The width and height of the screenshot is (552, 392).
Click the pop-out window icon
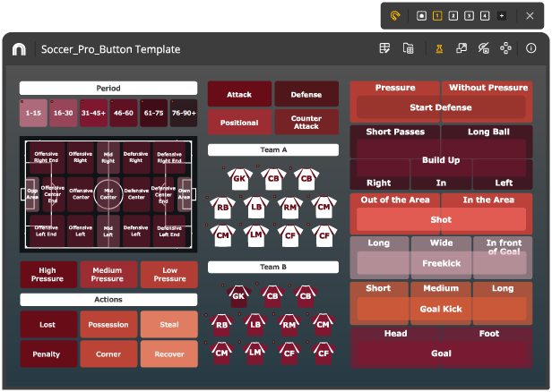click(461, 48)
